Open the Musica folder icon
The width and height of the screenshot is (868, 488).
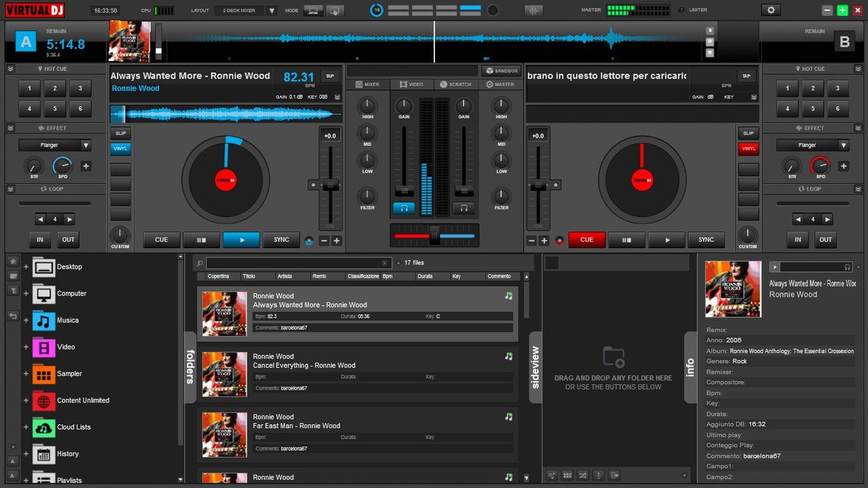(44, 320)
